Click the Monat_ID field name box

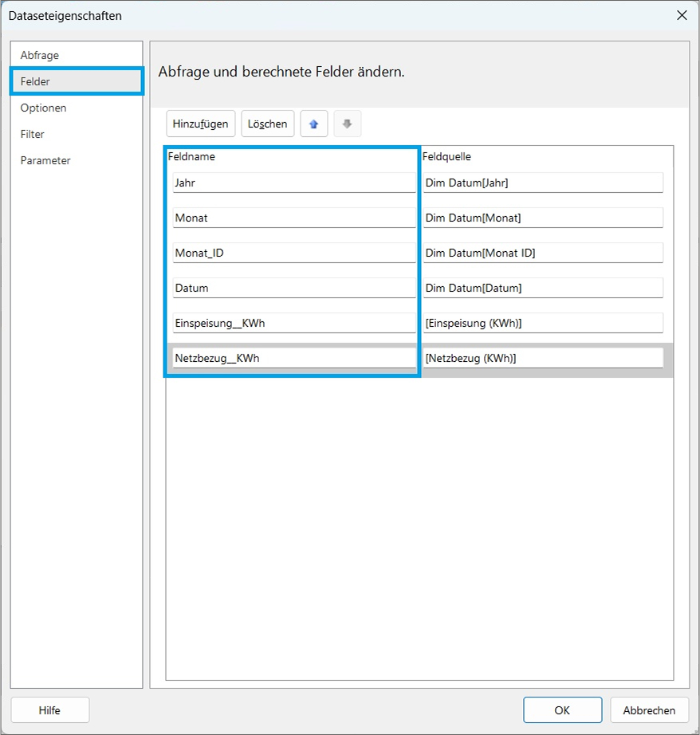[293, 253]
